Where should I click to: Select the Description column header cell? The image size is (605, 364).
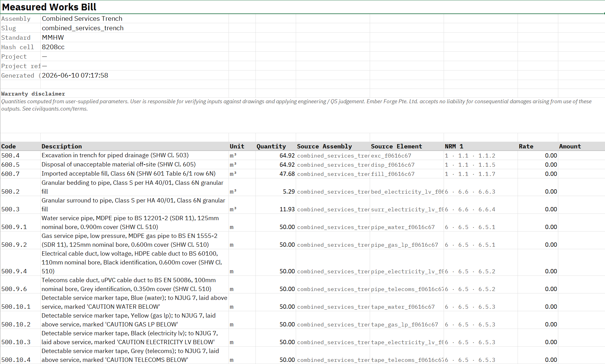134,146
